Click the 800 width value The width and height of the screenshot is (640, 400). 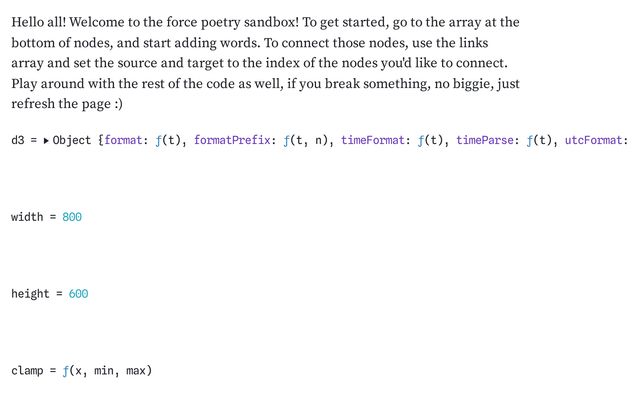tap(72, 217)
